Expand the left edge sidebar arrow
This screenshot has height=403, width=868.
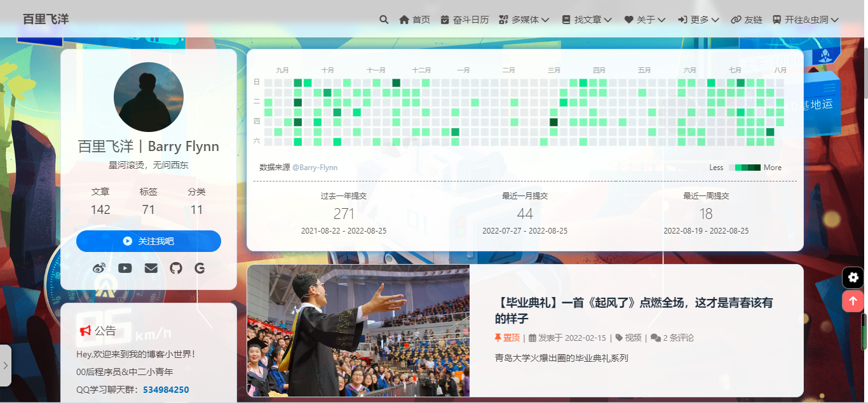point(5,366)
